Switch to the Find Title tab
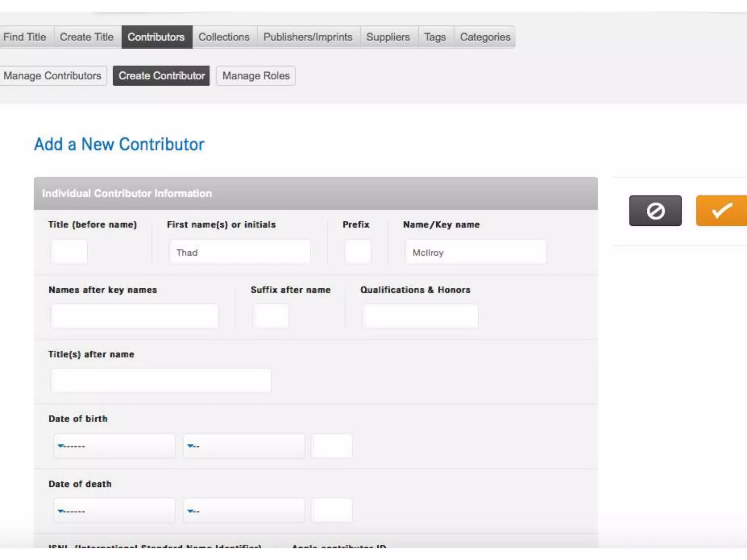The height and width of the screenshot is (560, 747). pyautogui.click(x=25, y=37)
